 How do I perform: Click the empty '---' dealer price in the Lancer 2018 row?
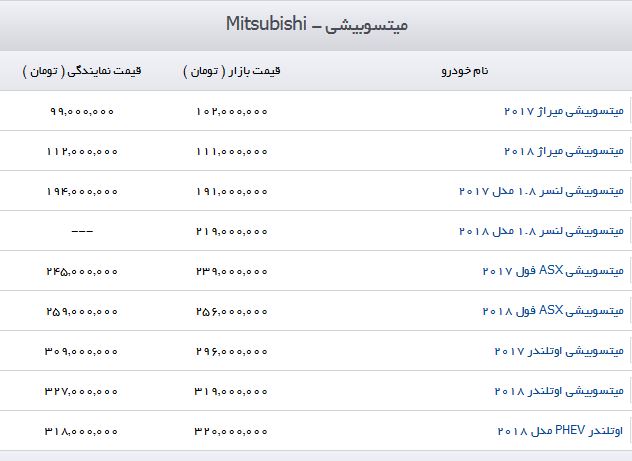click(82, 231)
